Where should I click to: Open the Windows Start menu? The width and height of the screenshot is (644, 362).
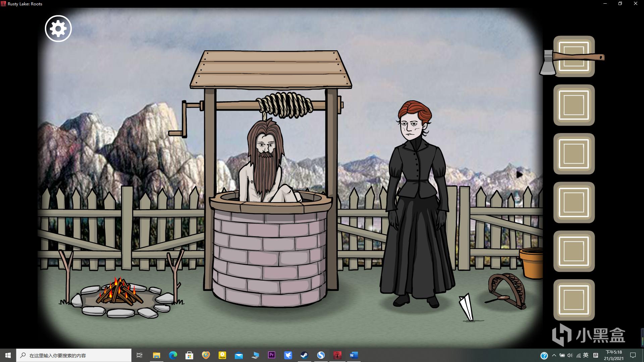[8, 355]
